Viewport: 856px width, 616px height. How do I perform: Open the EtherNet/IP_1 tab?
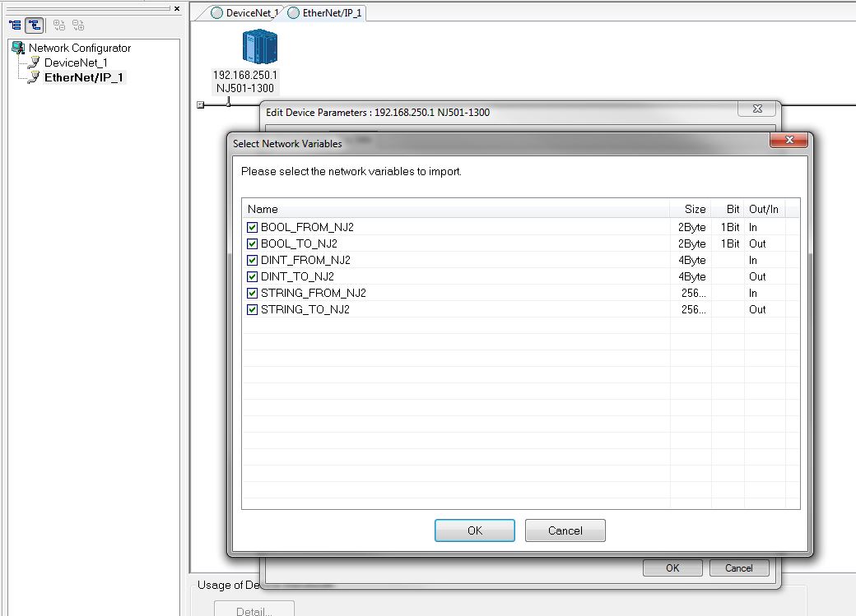[x=330, y=13]
